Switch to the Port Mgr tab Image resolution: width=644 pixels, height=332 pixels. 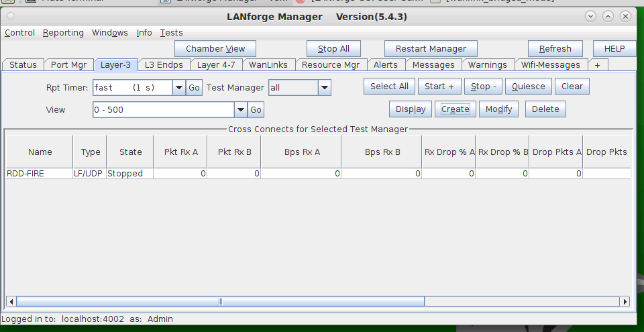(x=68, y=65)
